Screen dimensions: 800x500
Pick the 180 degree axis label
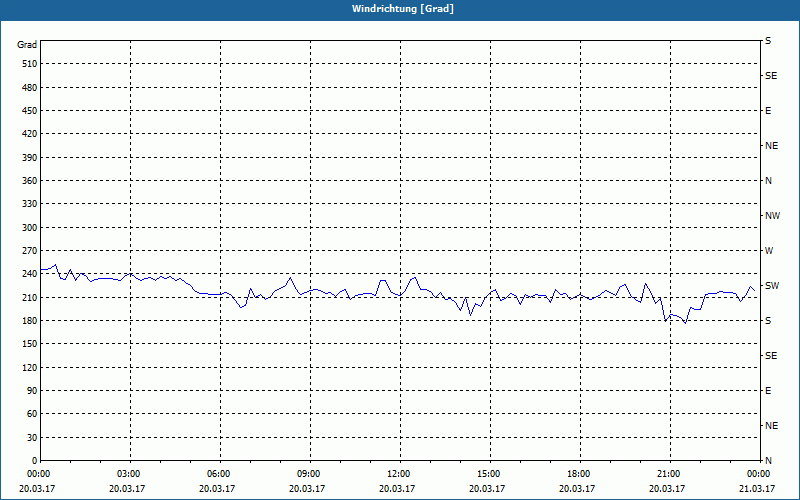coord(30,321)
